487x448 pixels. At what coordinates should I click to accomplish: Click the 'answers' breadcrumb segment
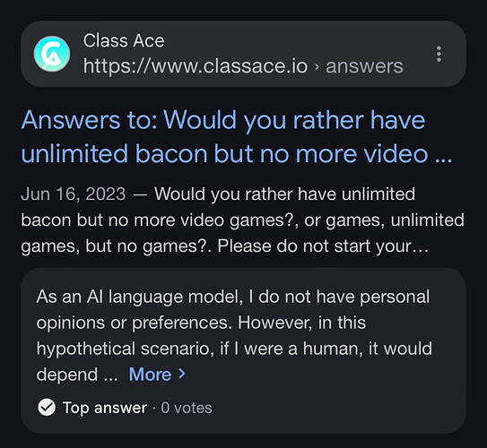(x=364, y=66)
